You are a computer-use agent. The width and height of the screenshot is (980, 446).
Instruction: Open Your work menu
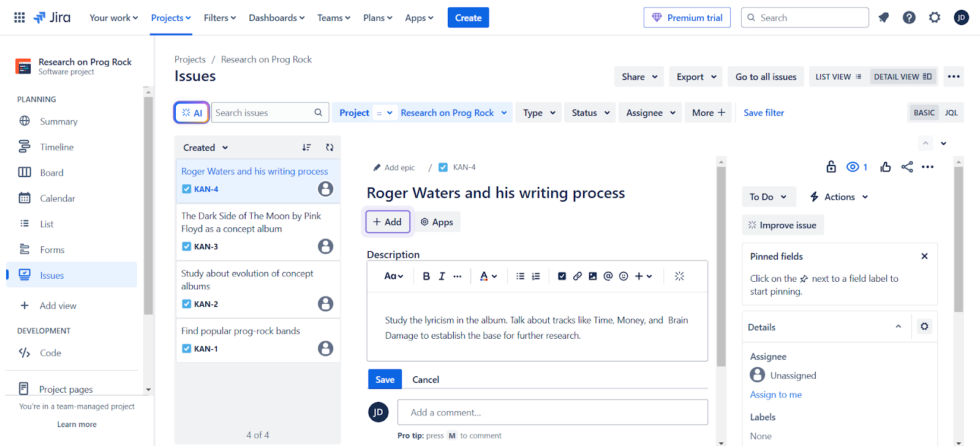114,18
